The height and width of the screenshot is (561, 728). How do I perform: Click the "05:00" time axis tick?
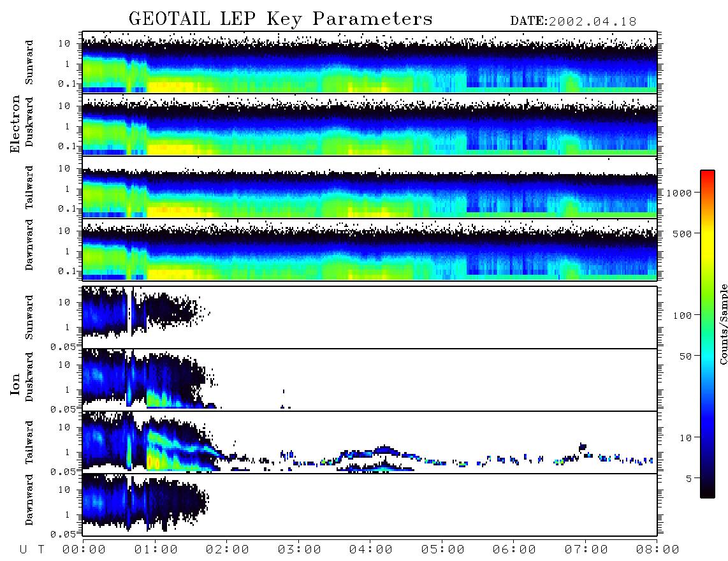(x=443, y=550)
